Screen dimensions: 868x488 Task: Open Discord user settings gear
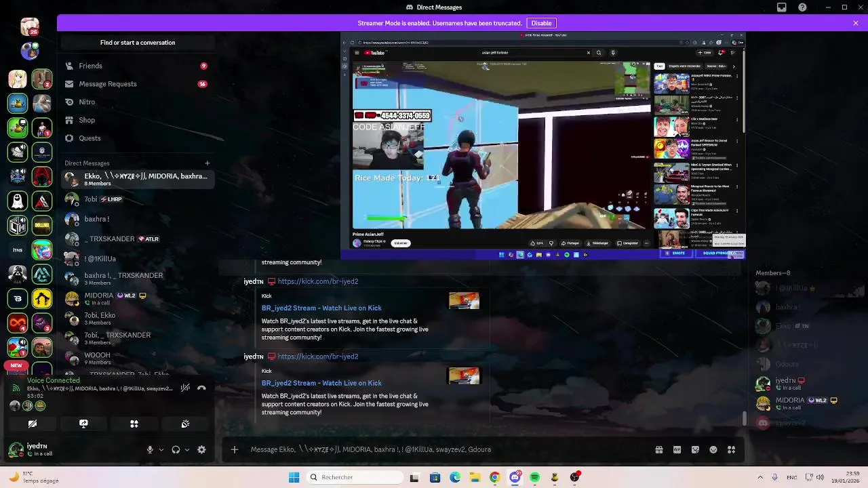click(201, 449)
